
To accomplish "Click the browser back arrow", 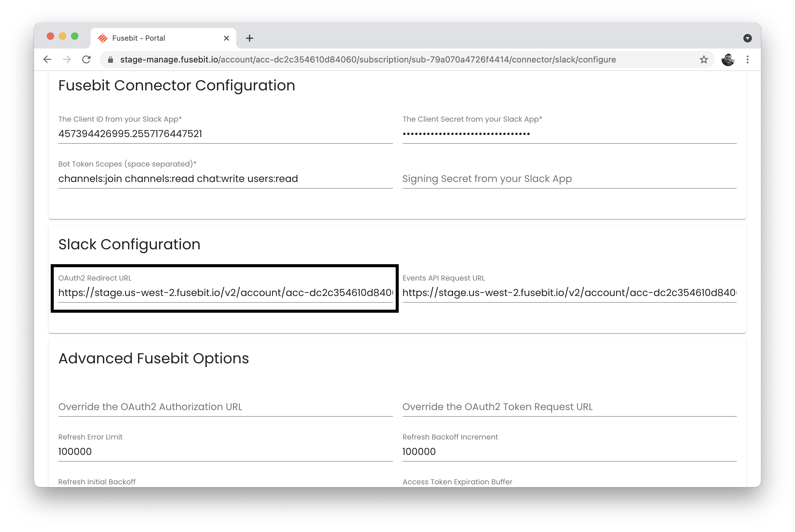I will coord(48,60).
